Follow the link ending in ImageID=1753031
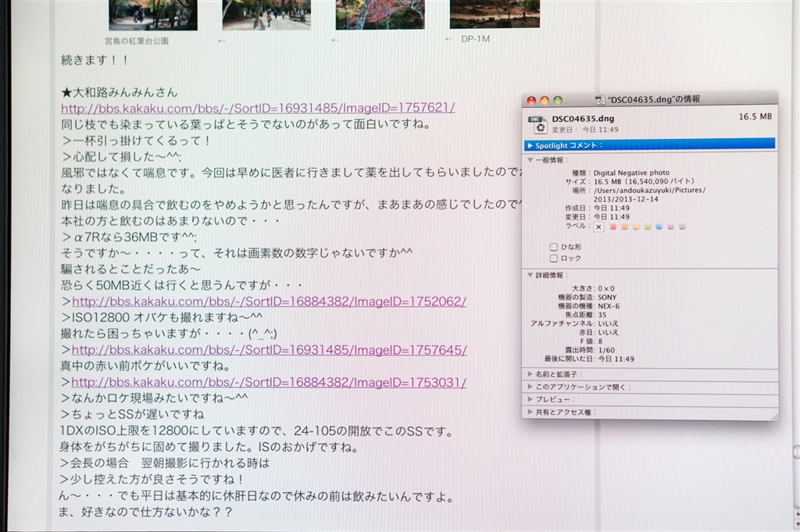The width and height of the screenshot is (800, 532). [x=269, y=383]
